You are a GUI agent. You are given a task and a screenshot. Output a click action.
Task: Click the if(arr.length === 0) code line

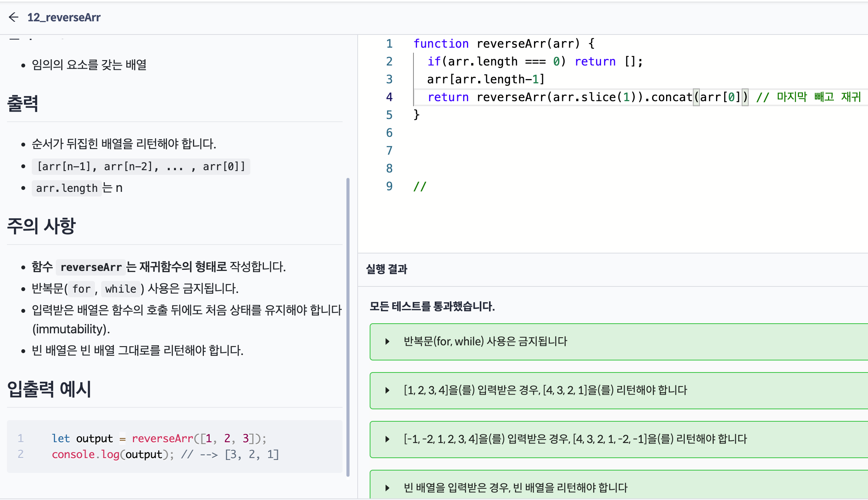[535, 62]
